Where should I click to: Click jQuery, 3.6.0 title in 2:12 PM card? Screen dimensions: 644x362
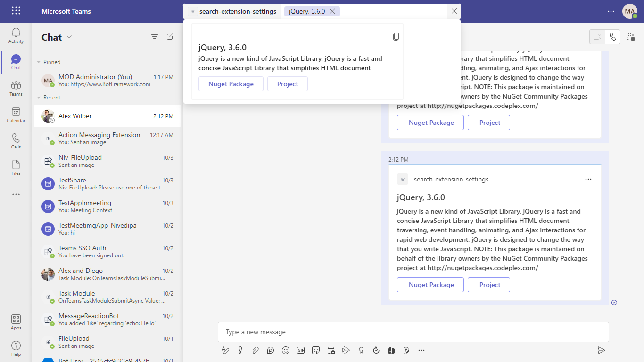[x=421, y=197]
